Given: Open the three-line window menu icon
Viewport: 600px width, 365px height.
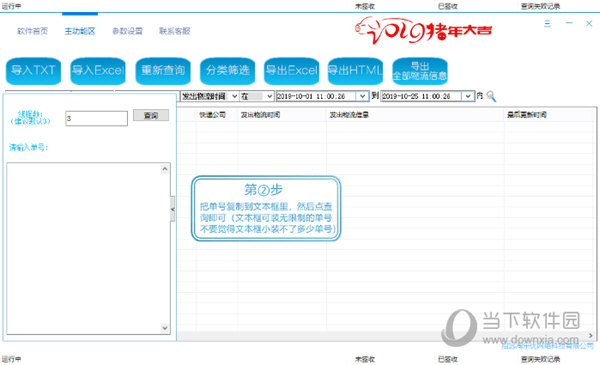Looking at the screenshot, I should [547, 23].
